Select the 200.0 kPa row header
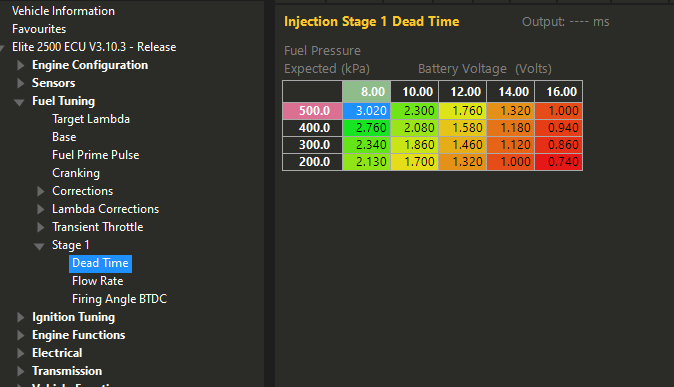This screenshot has width=674, height=387. (312, 162)
